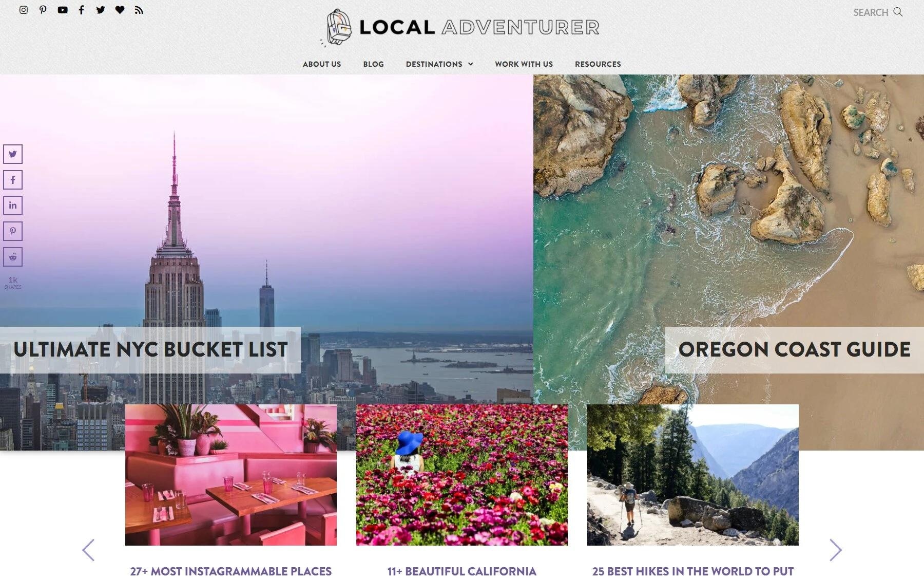924x578 pixels.
Task: Visit the Pinterest icon in top bar
Action: (x=43, y=10)
